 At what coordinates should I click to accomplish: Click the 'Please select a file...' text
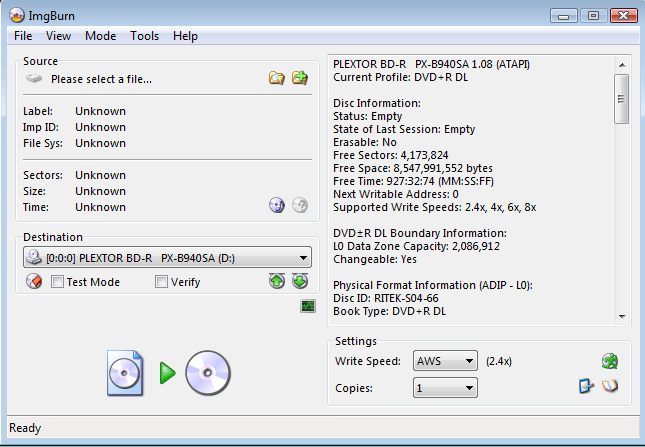point(101,79)
